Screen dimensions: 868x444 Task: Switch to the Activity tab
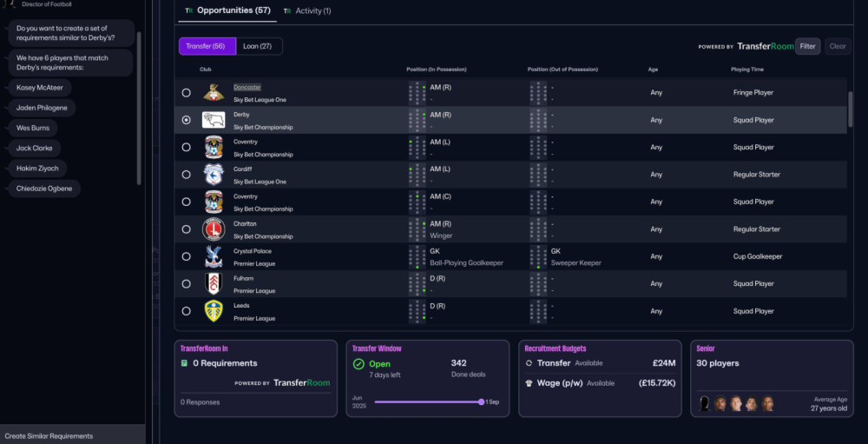307,10
